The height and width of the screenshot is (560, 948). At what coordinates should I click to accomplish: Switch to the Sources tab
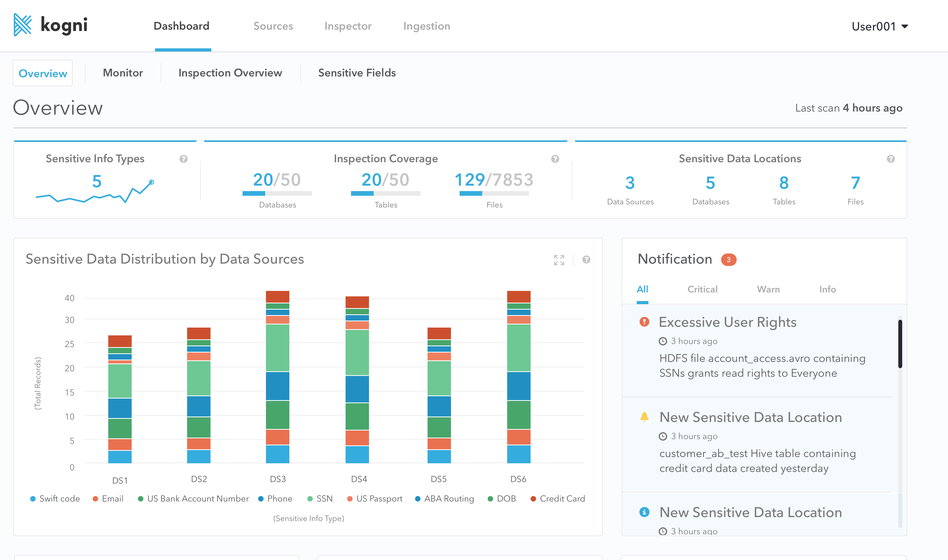coord(273,26)
